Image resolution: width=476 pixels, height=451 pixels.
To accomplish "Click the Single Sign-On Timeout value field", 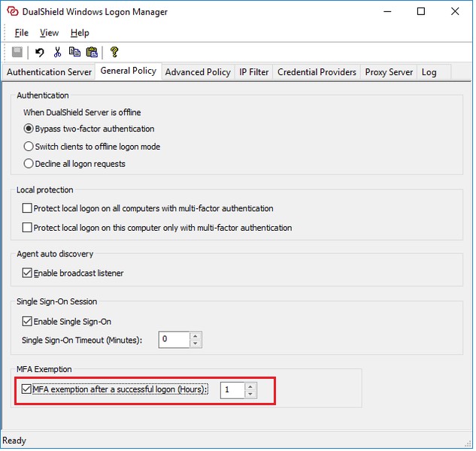I will tap(174, 339).
